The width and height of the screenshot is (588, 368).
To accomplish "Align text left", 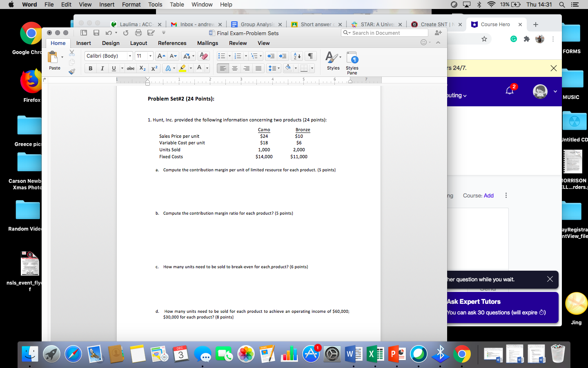I will tap(223, 68).
